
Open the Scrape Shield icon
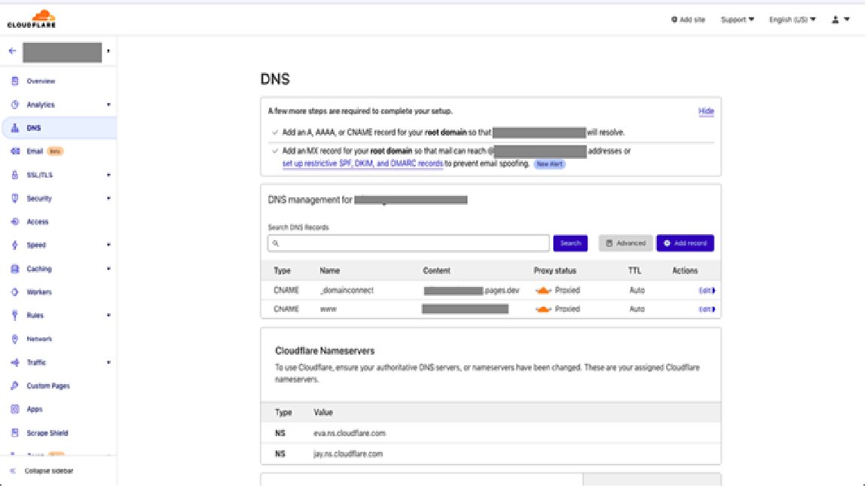pyautogui.click(x=15, y=433)
